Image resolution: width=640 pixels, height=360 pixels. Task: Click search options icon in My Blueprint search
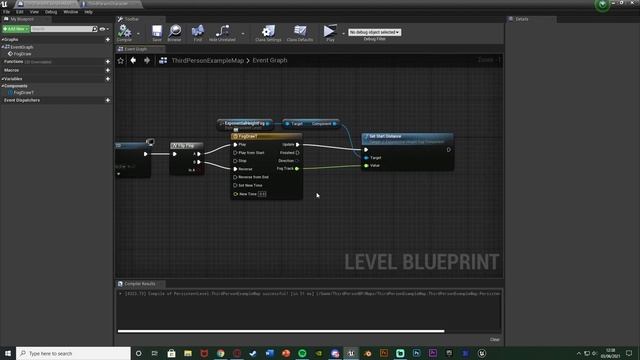95,29
